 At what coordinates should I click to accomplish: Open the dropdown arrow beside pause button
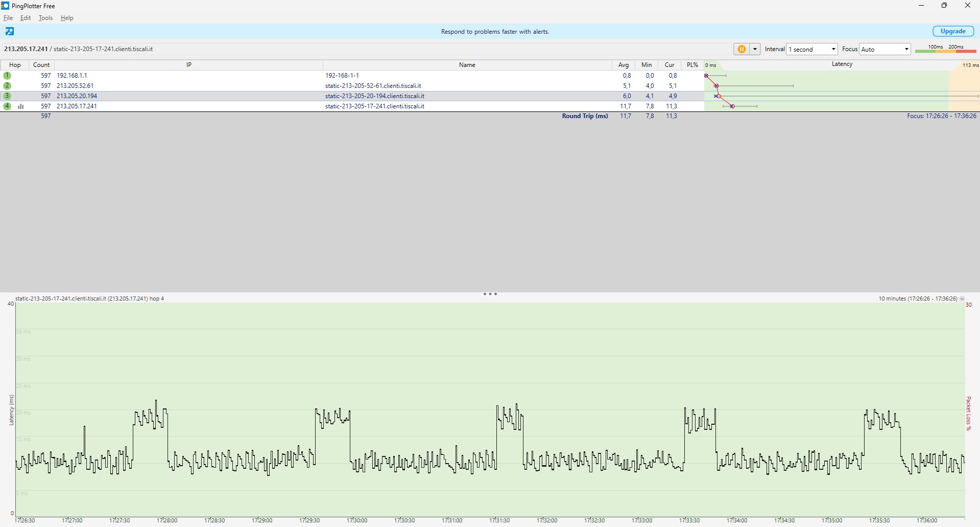coord(755,49)
